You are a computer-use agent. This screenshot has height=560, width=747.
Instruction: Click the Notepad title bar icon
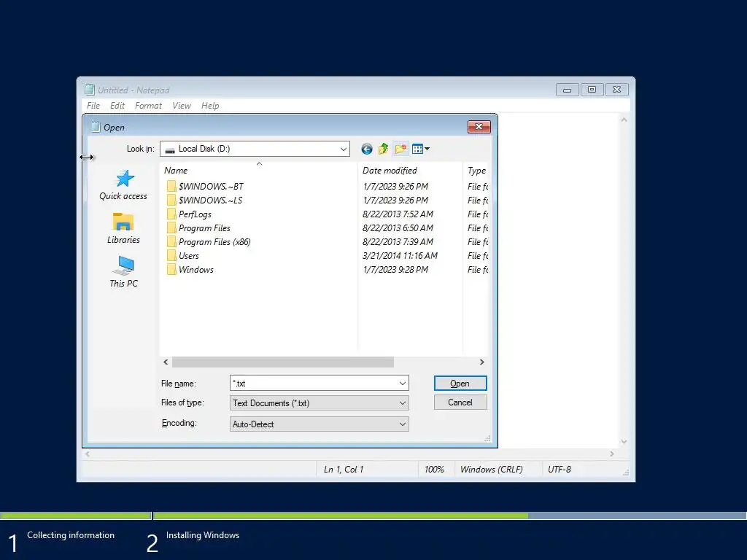tap(89, 90)
